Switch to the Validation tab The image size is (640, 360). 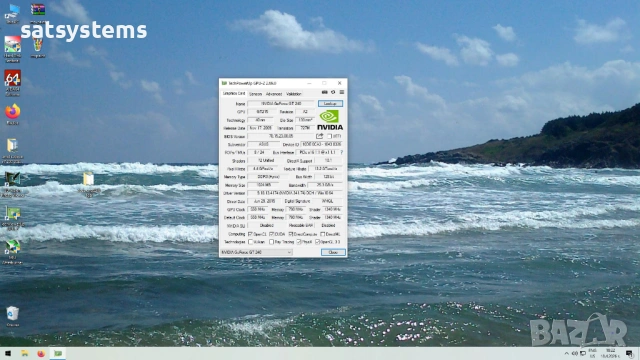pos(293,94)
